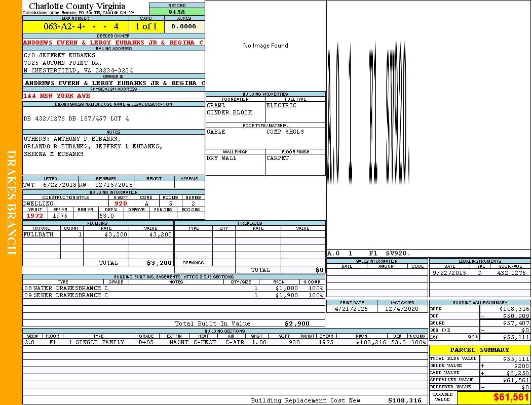The height and width of the screenshot is (405, 532).
Task: Select N CHESTERFIELD, VA 23234-3234 line
Action: 78,70
